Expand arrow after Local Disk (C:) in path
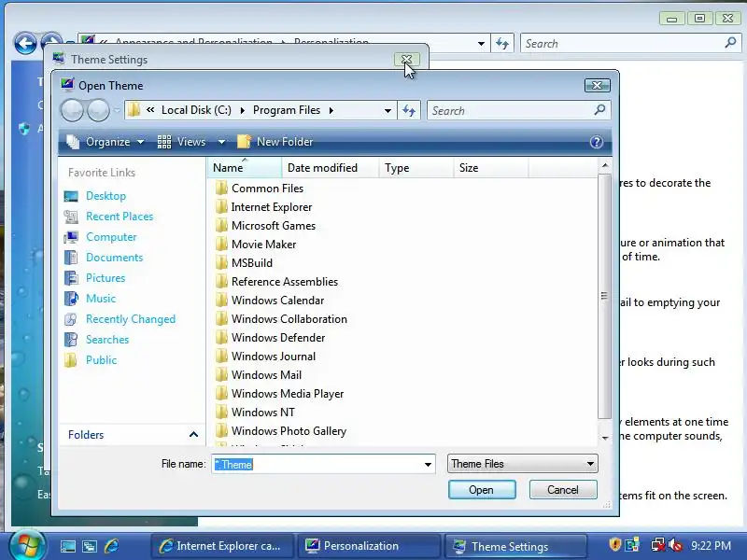 click(242, 110)
